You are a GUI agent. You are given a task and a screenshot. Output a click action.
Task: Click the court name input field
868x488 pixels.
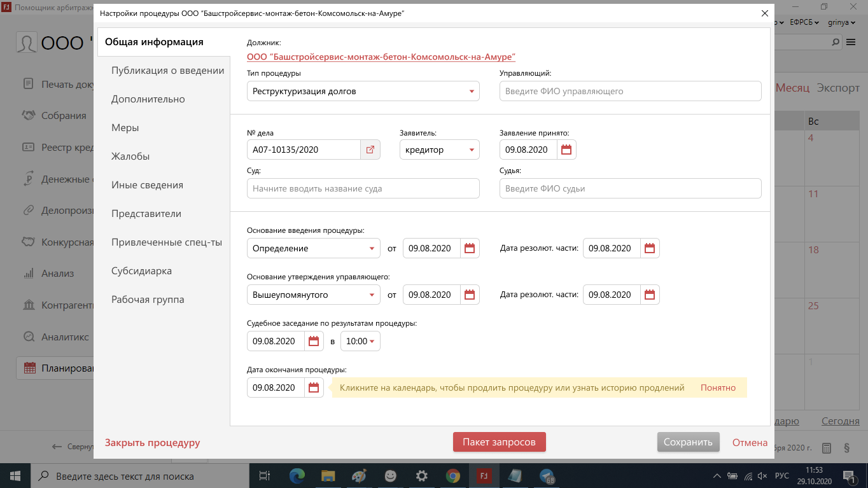click(363, 189)
